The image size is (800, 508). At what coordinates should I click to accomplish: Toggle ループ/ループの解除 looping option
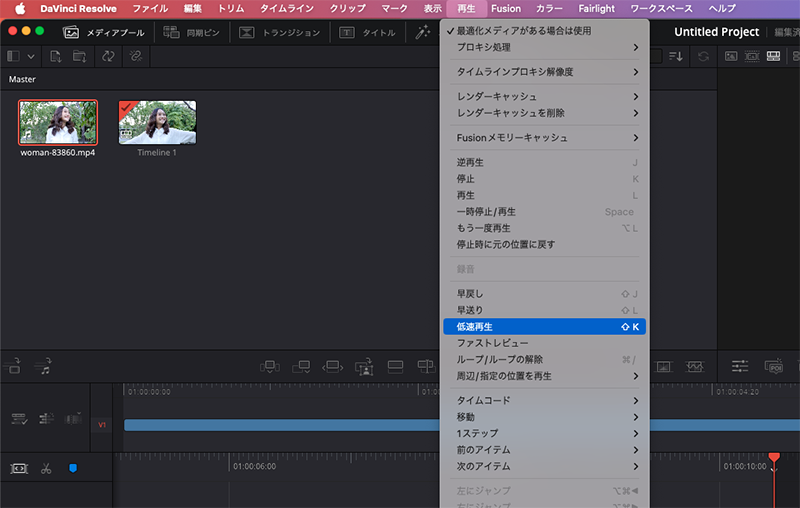[544, 360]
